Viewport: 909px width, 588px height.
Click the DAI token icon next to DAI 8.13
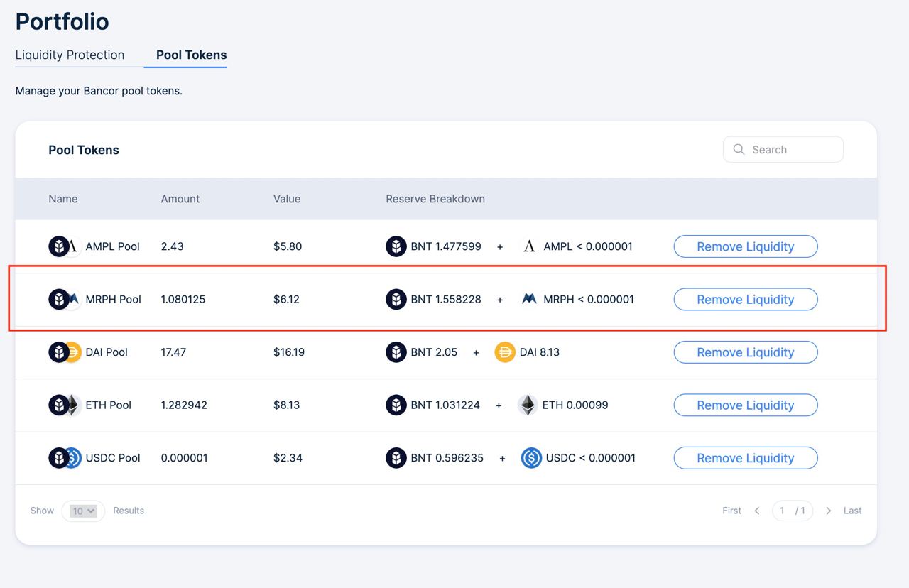(x=504, y=352)
